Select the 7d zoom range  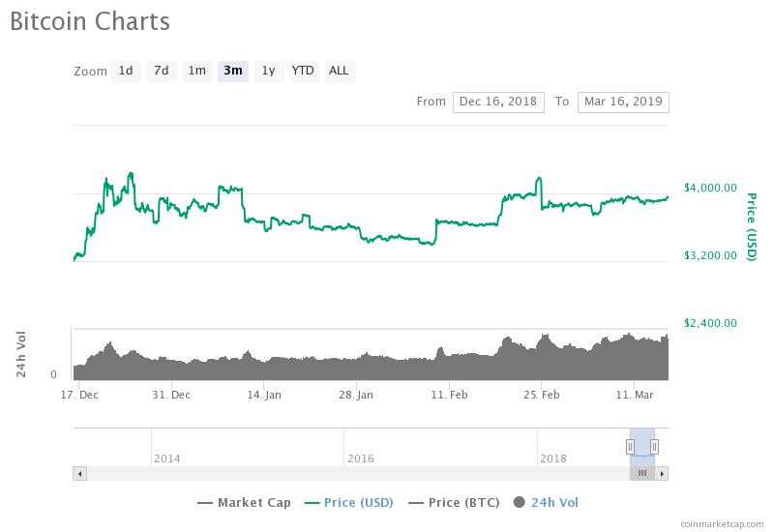click(162, 71)
